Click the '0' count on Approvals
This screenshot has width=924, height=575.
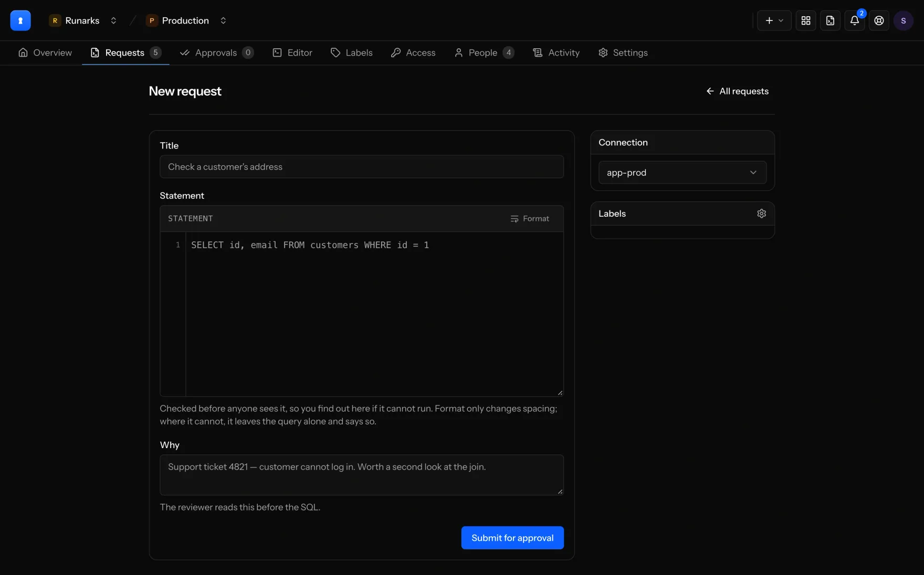(x=248, y=52)
